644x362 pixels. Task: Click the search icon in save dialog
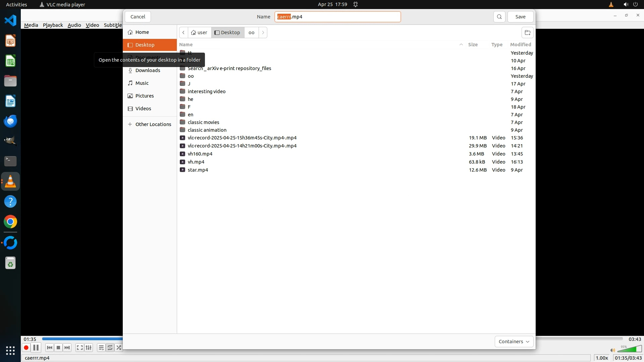coord(499,17)
